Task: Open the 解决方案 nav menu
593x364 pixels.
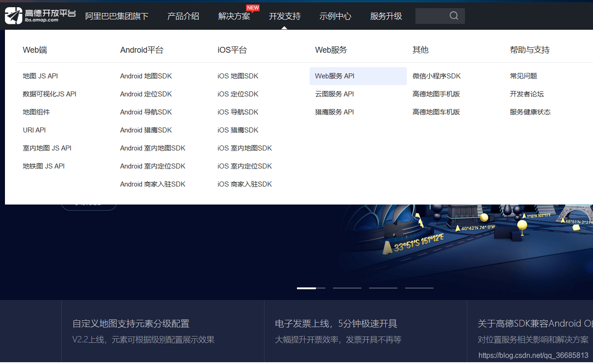Action: (234, 16)
